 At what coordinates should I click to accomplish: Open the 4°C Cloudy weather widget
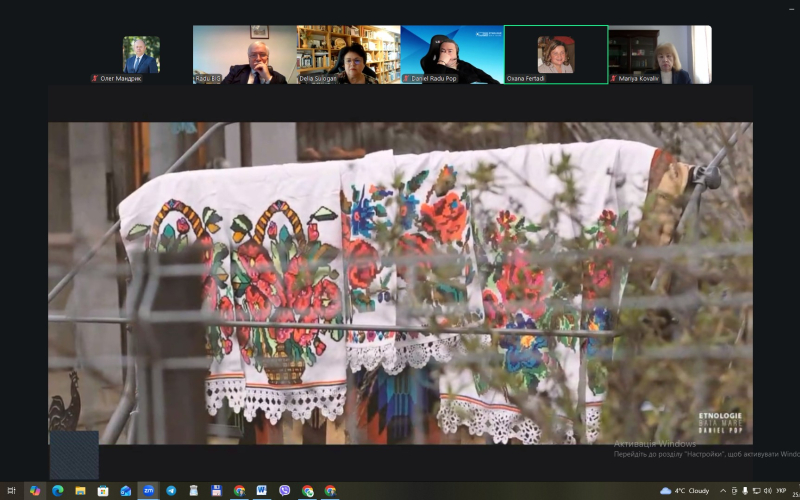(x=686, y=491)
